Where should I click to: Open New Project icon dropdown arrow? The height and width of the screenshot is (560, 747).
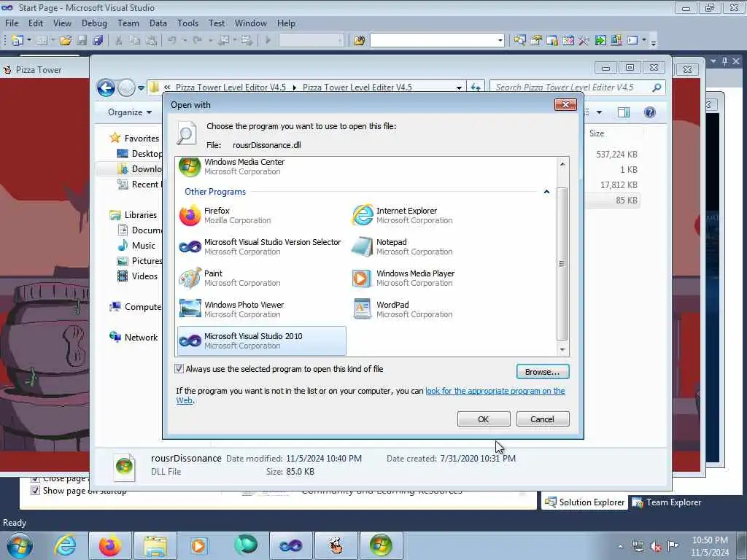tap(29, 41)
